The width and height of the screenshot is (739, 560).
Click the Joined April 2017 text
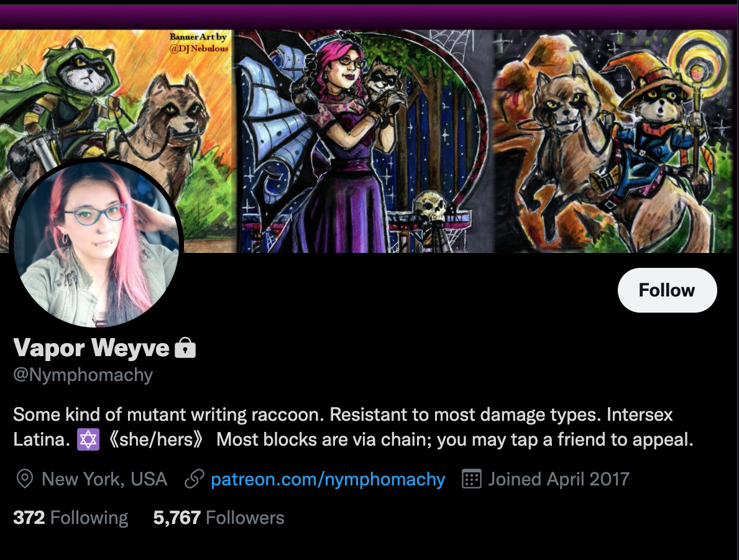tap(559, 479)
